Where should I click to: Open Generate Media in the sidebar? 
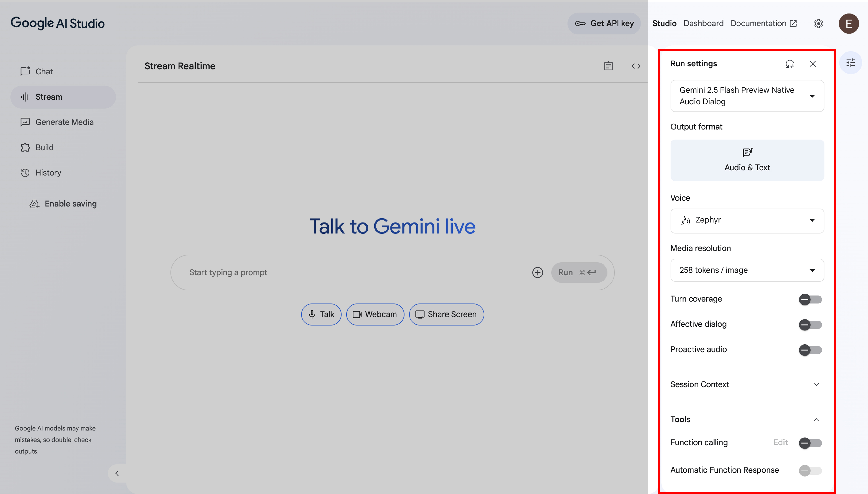point(63,122)
